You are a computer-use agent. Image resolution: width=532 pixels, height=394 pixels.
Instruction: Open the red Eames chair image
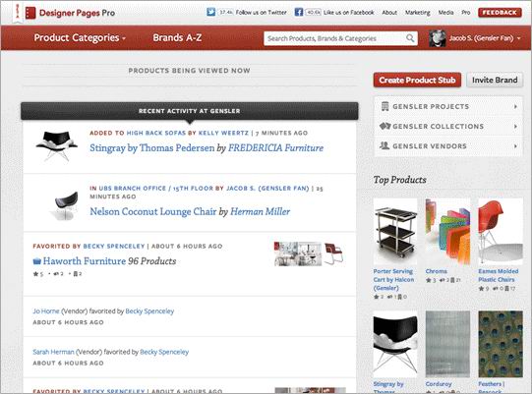501,232
